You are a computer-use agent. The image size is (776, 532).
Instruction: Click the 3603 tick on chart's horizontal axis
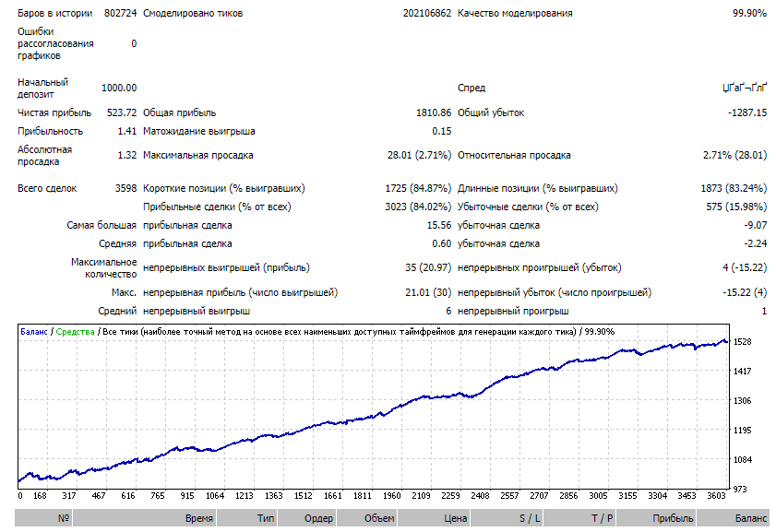click(716, 495)
